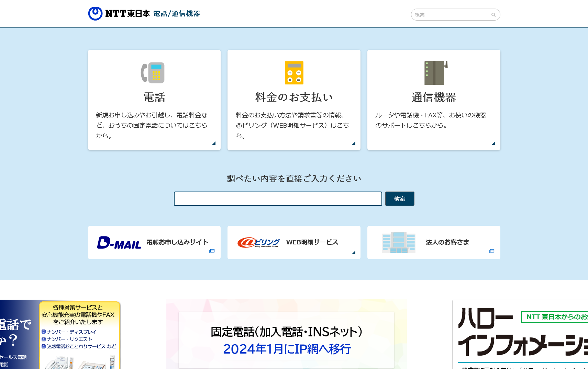Click the D-MAIL logo icon
This screenshot has width=588, height=369.
pyautogui.click(x=119, y=242)
